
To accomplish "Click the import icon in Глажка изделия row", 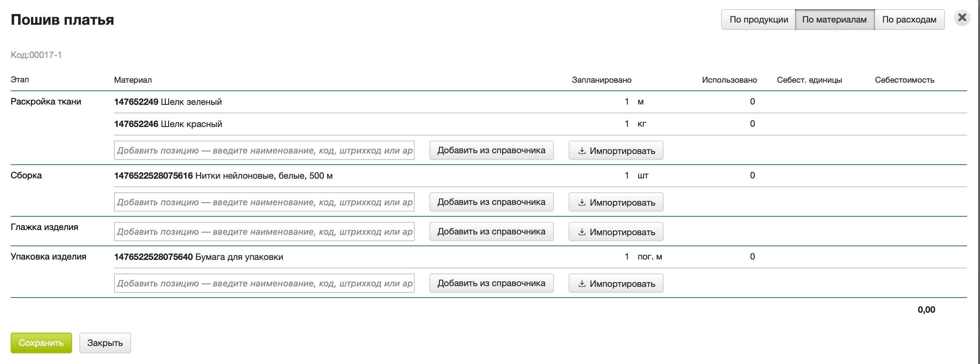I will point(582,231).
